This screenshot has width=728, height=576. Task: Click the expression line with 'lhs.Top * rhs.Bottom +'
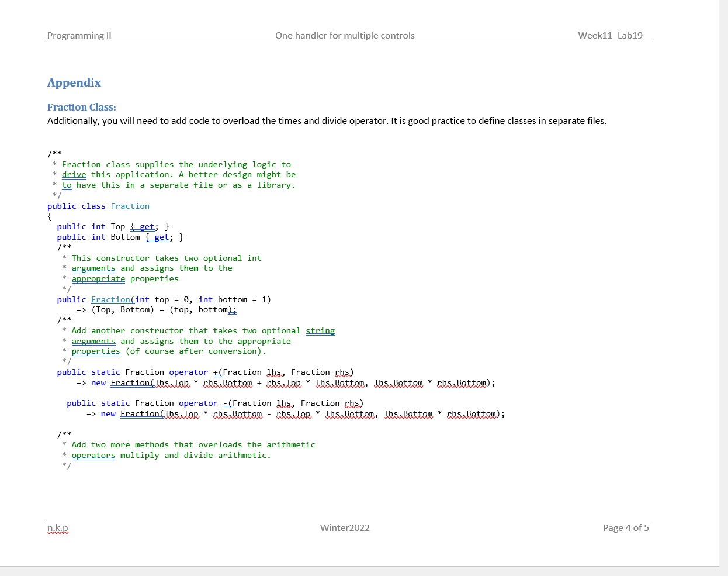point(286,383)
